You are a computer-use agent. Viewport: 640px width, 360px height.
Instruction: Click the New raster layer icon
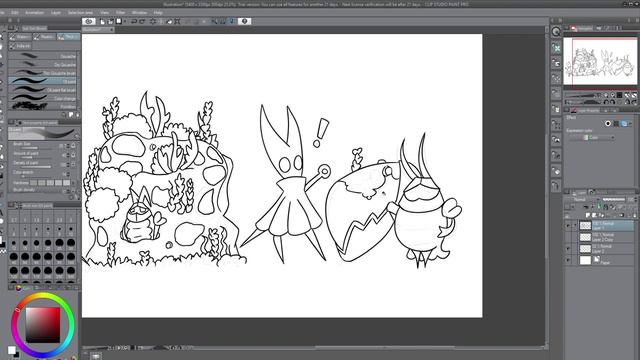588,215
